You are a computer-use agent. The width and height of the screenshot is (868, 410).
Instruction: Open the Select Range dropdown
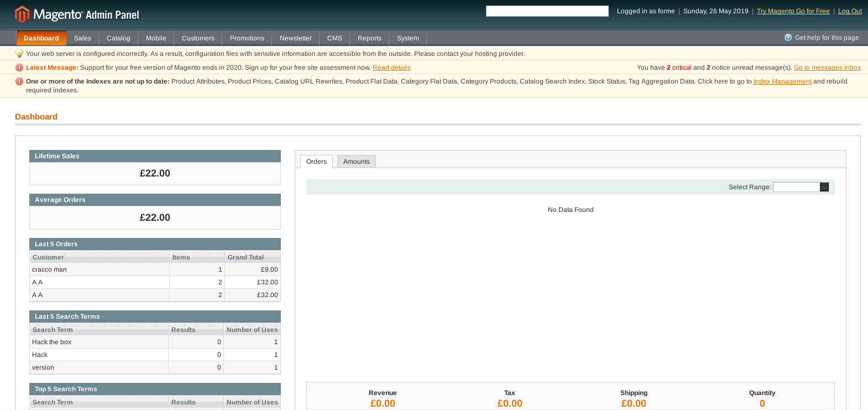pyautogui.click(x=801, y=187)
